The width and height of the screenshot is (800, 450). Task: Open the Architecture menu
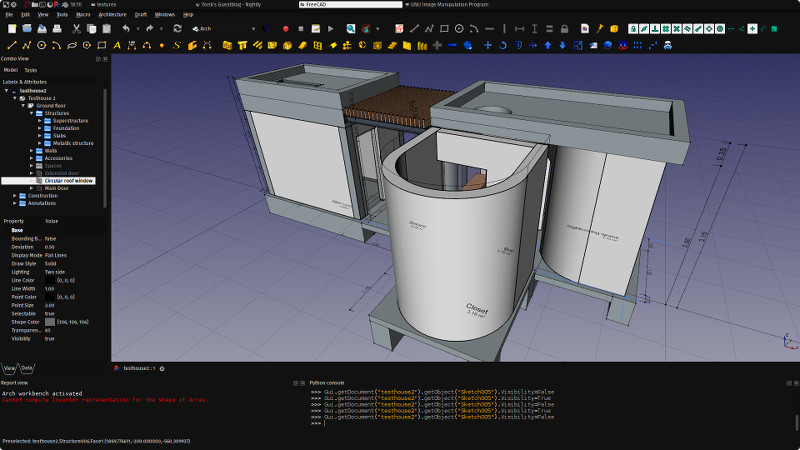tap(112, 15)
